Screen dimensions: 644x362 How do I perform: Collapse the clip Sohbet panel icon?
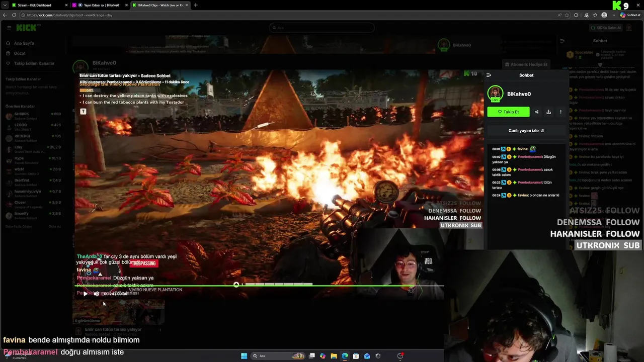[x=489, y=75]
